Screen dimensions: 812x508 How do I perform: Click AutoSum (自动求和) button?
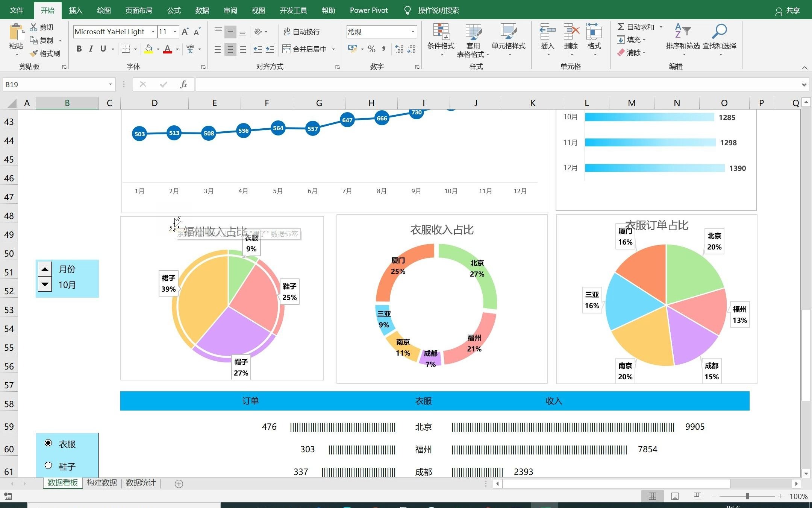[x=636, y=27]
